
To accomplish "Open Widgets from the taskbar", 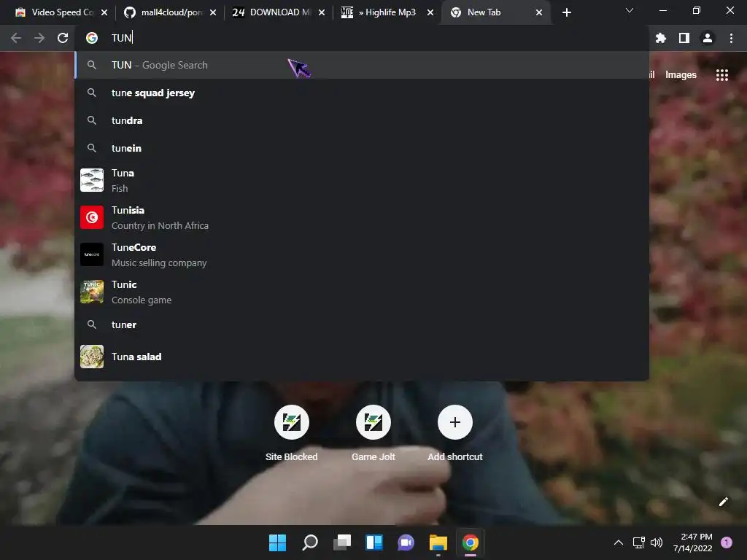I will [x=374, y=542].
